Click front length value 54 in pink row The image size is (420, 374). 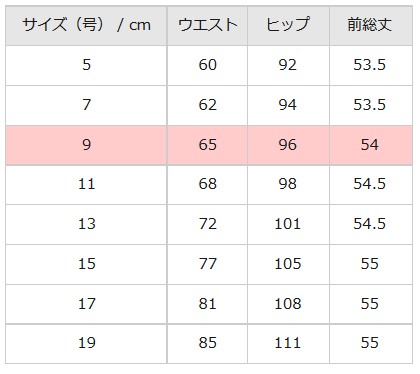click(371, 145)
